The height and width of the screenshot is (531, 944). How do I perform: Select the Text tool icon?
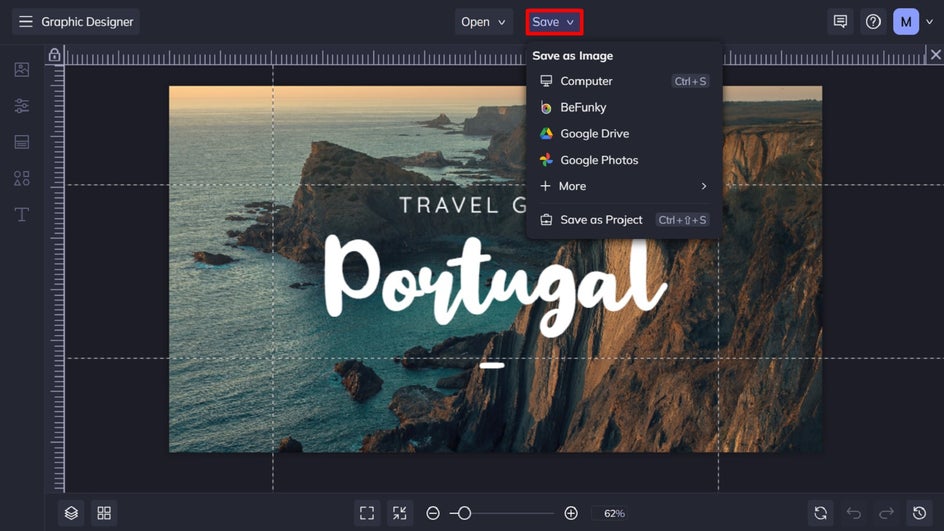point(21,215)
